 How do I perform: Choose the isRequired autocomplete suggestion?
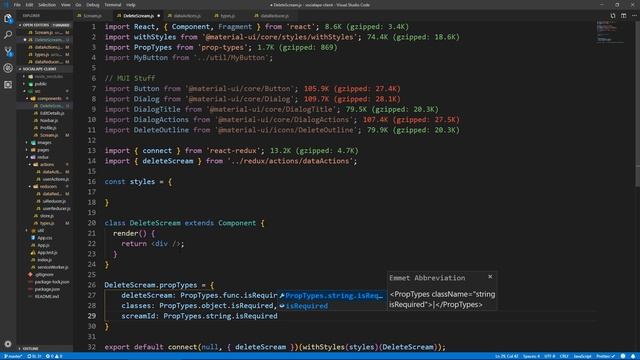point(332,306)
